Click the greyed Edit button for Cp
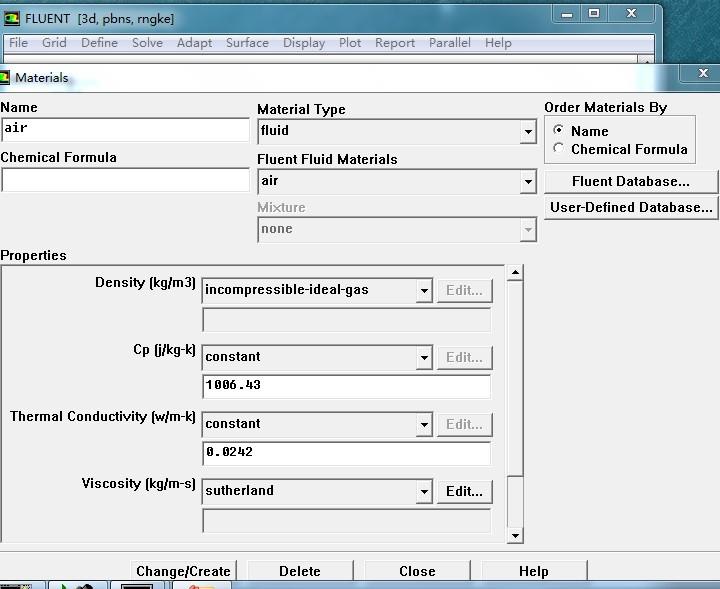720x589 pixels. point(464,358)
